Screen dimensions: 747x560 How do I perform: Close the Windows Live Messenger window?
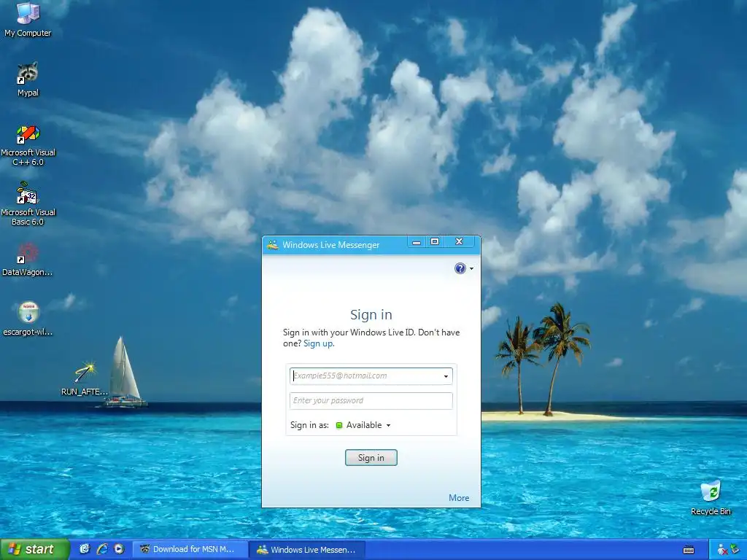(460, 242)
